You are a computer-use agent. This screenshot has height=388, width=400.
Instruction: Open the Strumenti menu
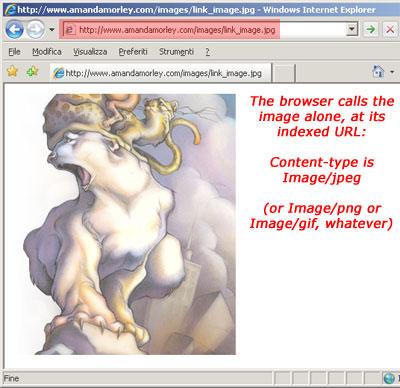(176, 52)
